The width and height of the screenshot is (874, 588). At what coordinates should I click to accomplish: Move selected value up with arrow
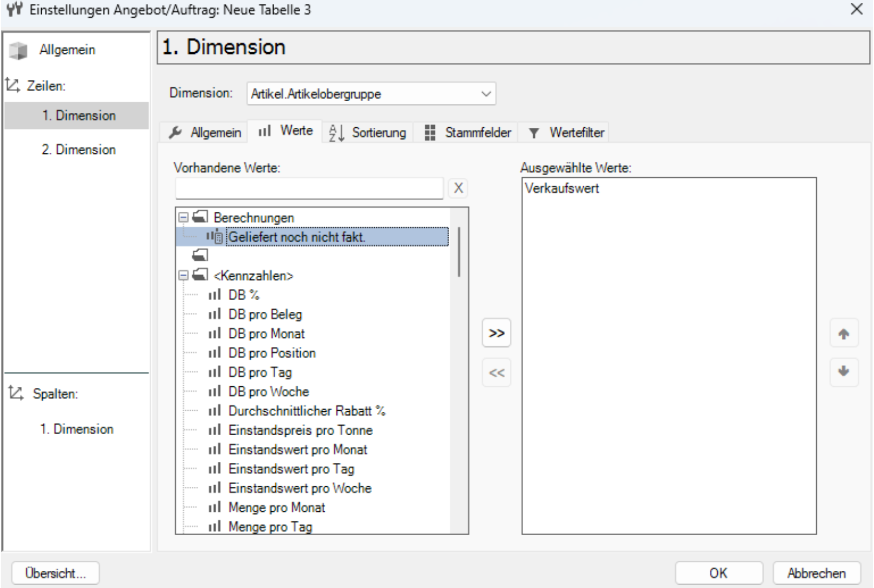coord(843,333)
